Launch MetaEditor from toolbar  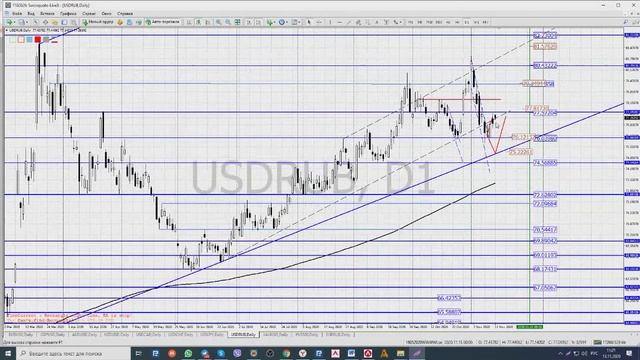tap(120, 22)
